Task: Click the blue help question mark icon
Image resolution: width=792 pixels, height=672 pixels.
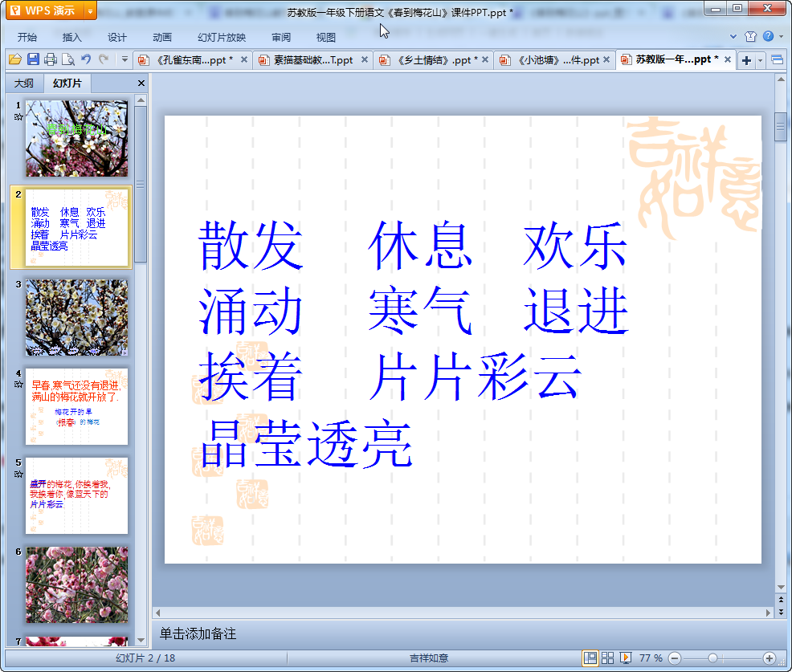Action: (768, 36)
